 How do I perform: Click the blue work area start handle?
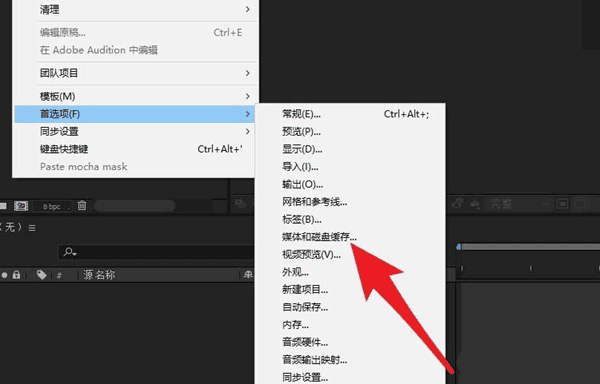(459, 247)
